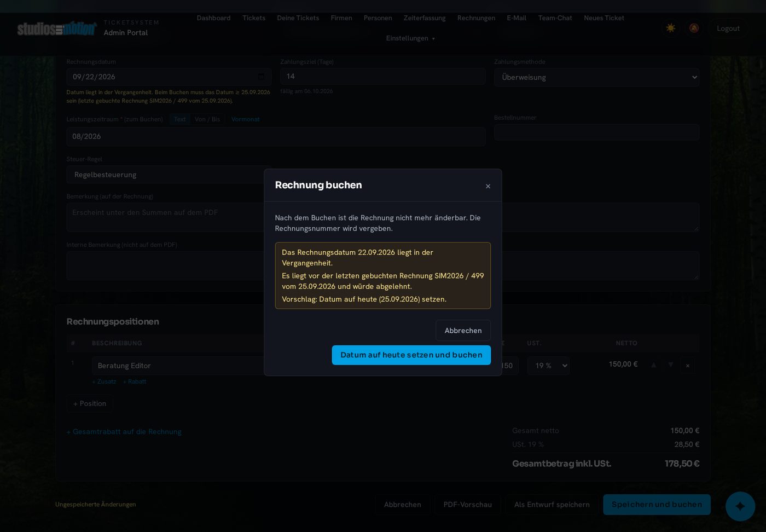This screenshot has height=532, width=766.
Task: Click the Bestellnummer input field
Action: 596,132
